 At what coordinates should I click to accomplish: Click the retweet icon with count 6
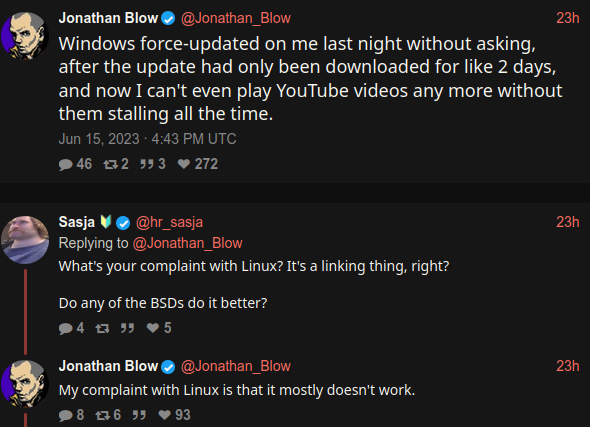click(x=102, y=415)
